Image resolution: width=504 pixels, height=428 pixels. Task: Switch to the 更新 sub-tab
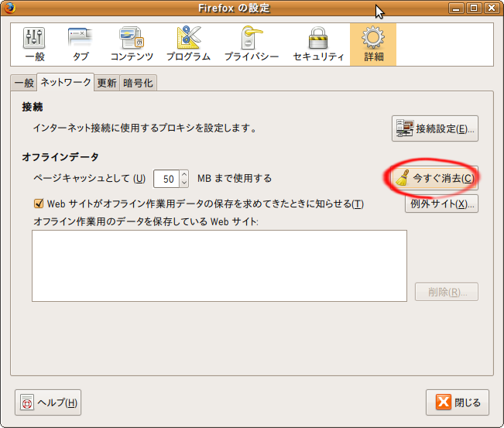[x=107, y=83]
